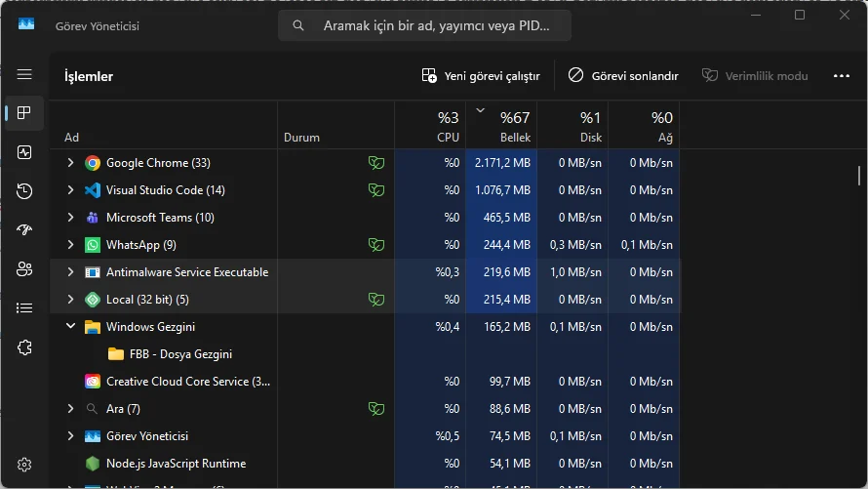Expand Antimalware Service Executable row

click(70, 272)
